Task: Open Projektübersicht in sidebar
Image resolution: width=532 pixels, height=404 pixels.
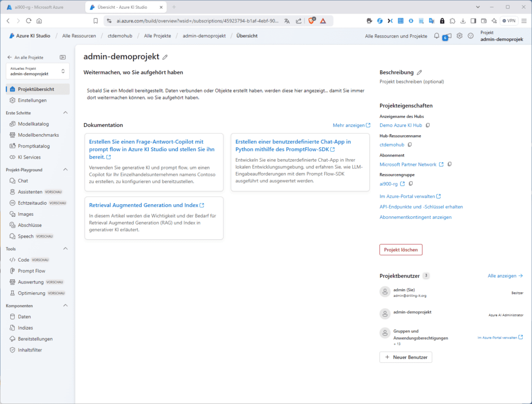Action: (x=37, y=89)
